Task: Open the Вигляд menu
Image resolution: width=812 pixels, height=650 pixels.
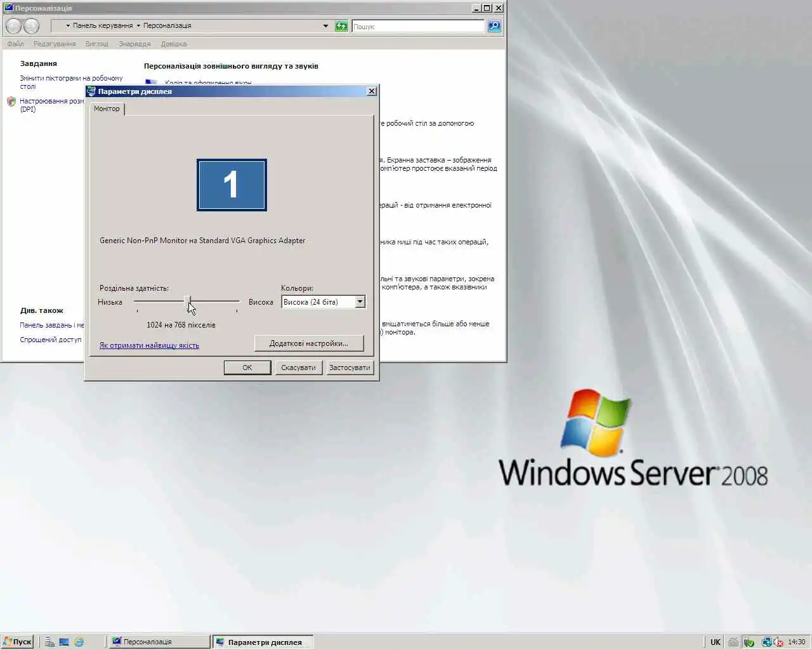Action: 97,44
